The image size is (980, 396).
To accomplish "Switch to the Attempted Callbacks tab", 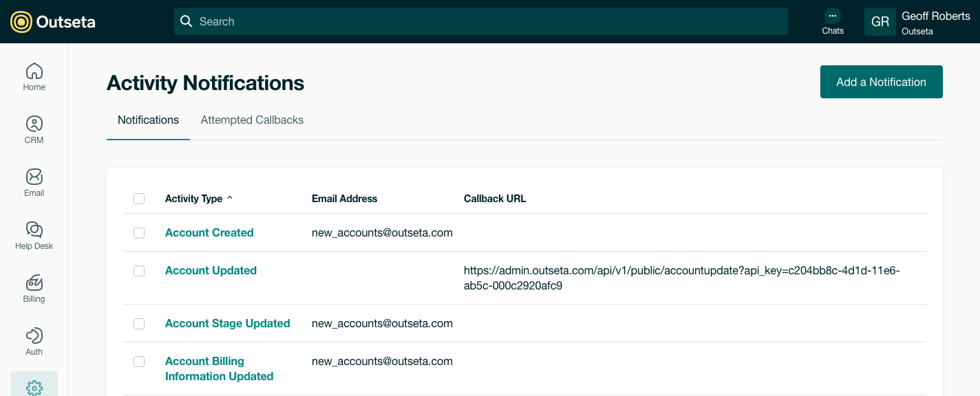I will coord(252,120).
